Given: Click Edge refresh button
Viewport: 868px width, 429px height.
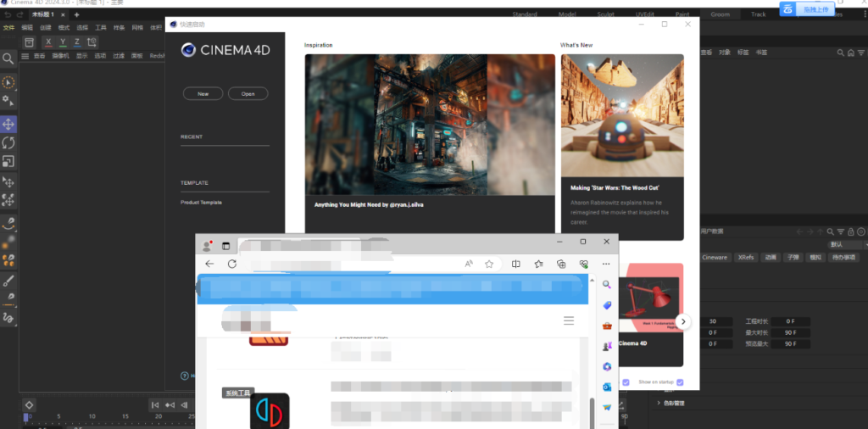Looking at the screenshot, I should tap(232, 264).
